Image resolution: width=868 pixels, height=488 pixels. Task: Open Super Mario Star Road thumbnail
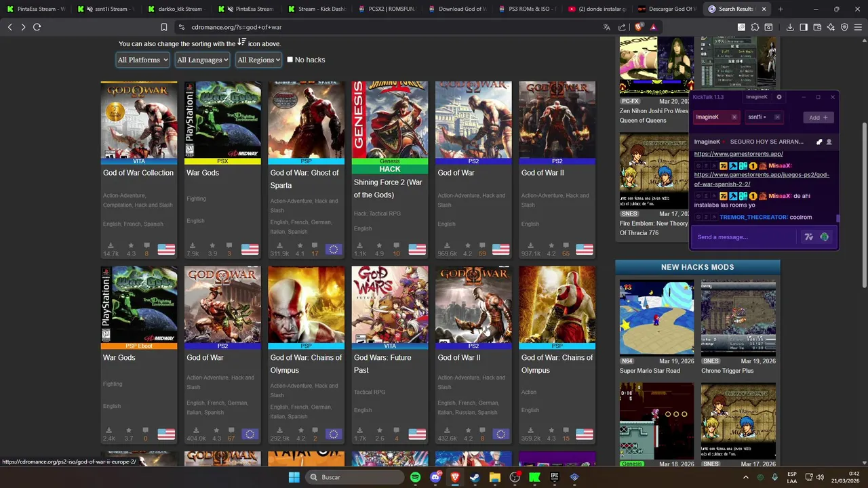pos(656,318)
